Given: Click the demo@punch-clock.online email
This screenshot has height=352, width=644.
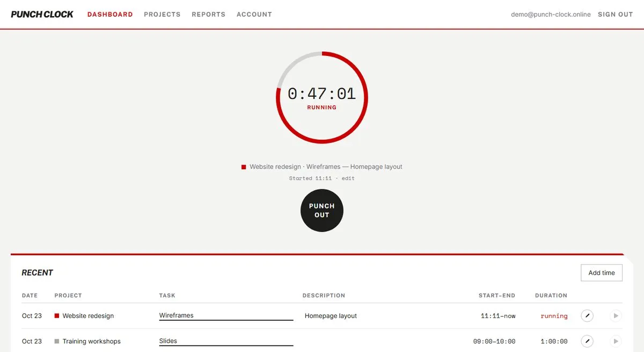Looking at the screenshot, I should pyautogui.click(x=551, y=15).
